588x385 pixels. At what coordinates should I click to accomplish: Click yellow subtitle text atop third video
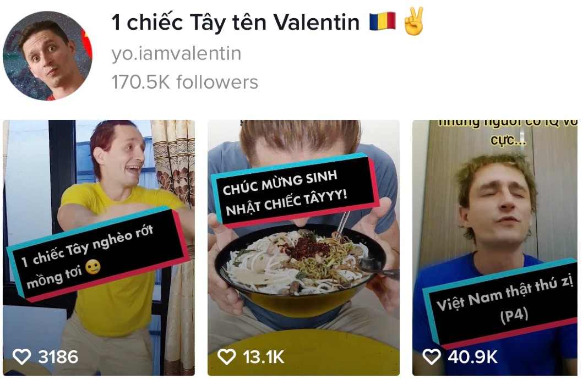[x=508, y=133]
